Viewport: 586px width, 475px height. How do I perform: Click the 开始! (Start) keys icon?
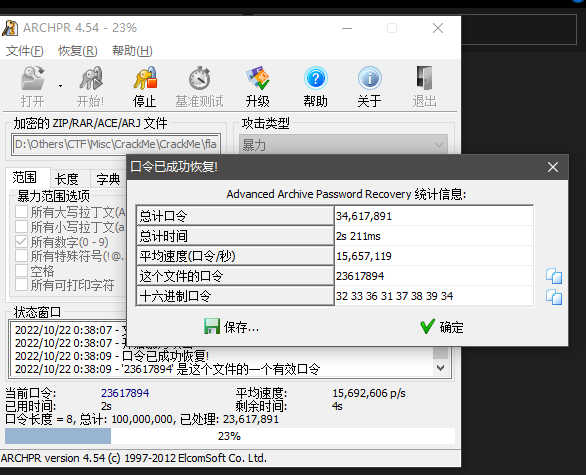(x=90, y=78)
